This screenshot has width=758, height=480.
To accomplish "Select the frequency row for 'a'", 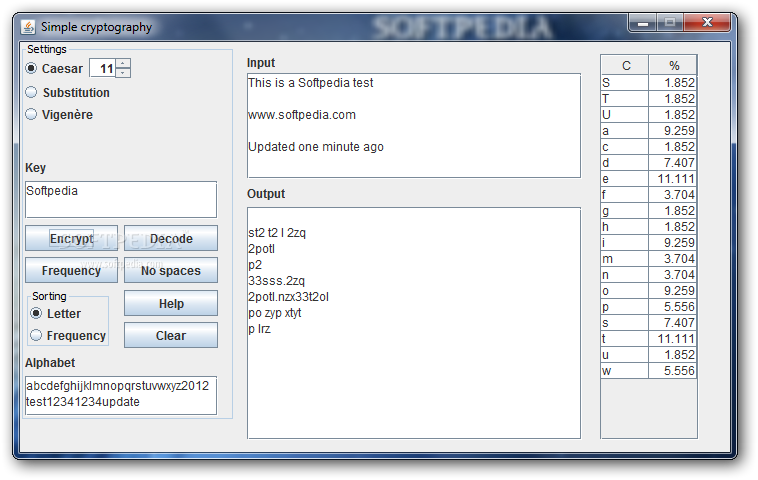I will [649, 131].
